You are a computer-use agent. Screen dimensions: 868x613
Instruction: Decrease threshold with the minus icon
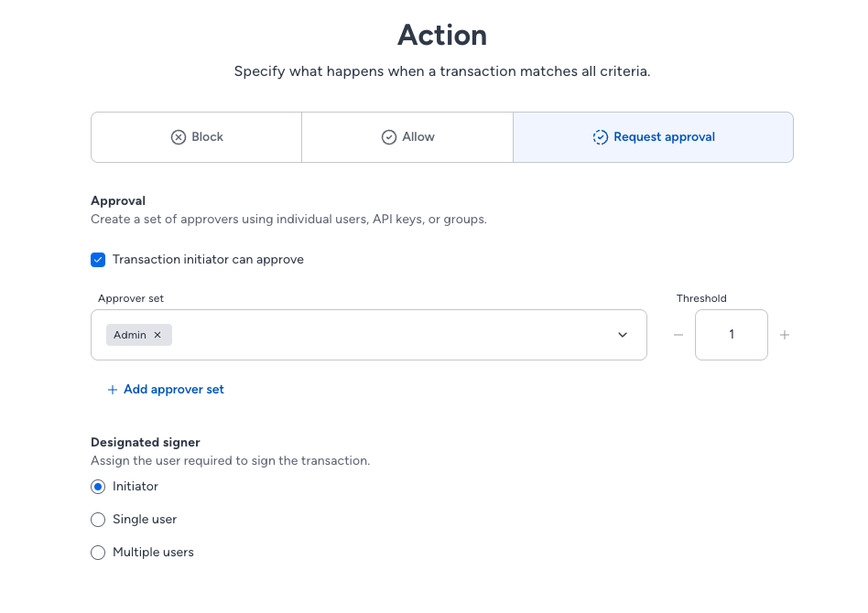[678, 335]
